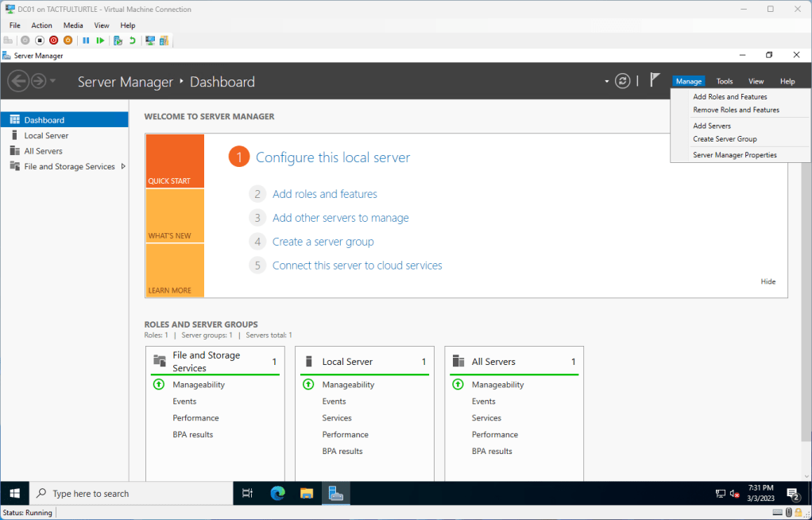Click the Type here to search box

point(131,494)
